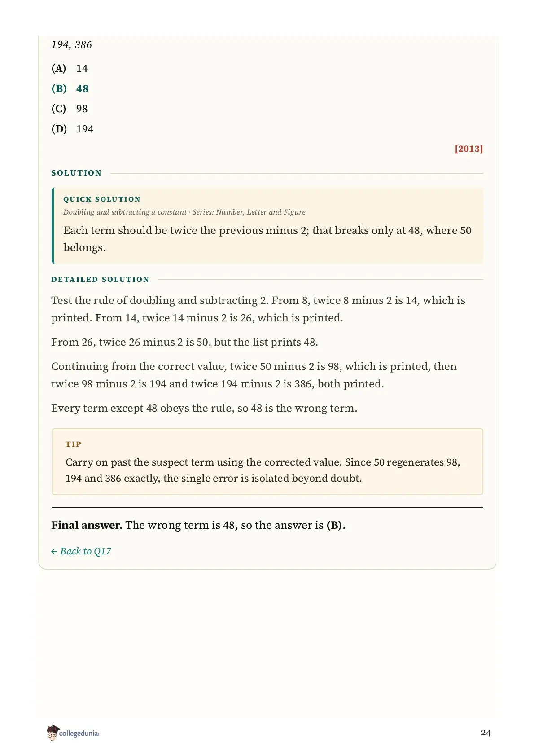Image resolution: width=534 pixels, height=756 pixels.
Task: Open the 'Back to Q17' link
Action: click(81, 551)
